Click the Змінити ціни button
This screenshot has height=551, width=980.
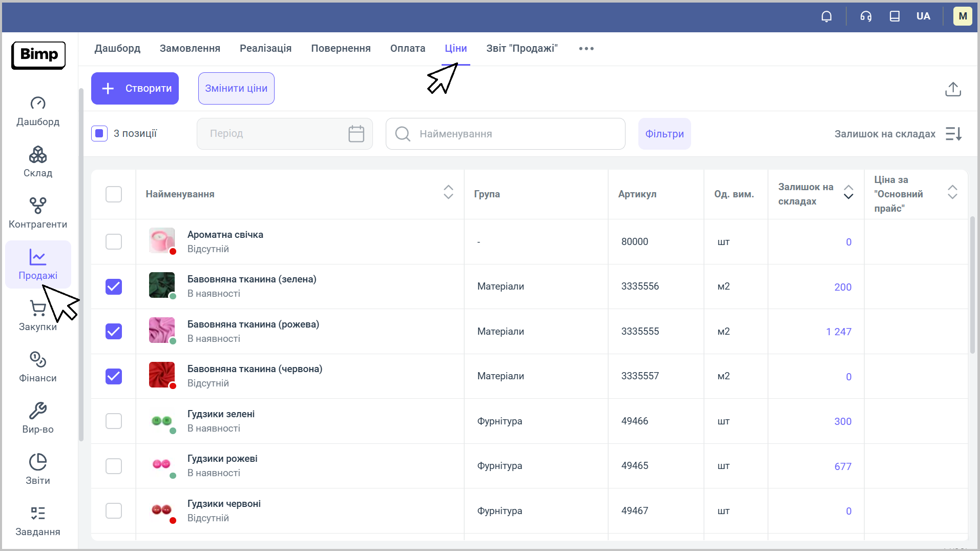point(236,89)
